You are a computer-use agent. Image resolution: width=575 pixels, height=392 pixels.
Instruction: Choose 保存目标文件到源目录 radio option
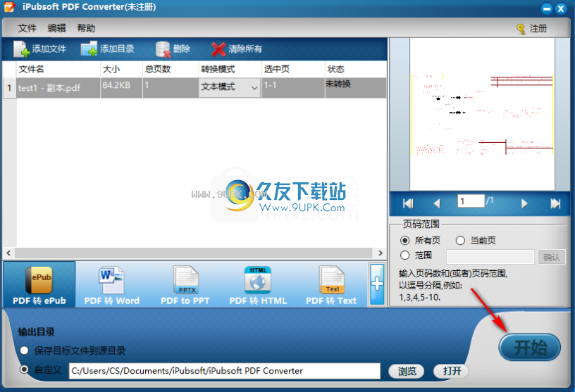(24, 350)
